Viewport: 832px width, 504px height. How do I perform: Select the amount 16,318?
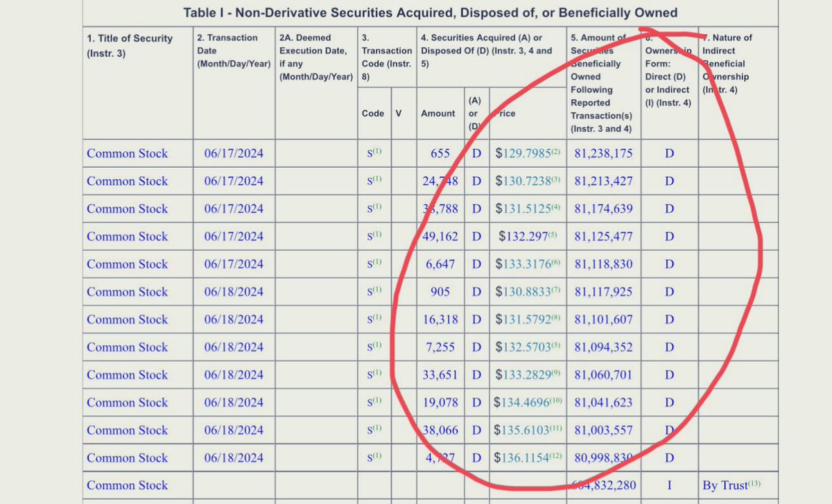tap(440, 320)
